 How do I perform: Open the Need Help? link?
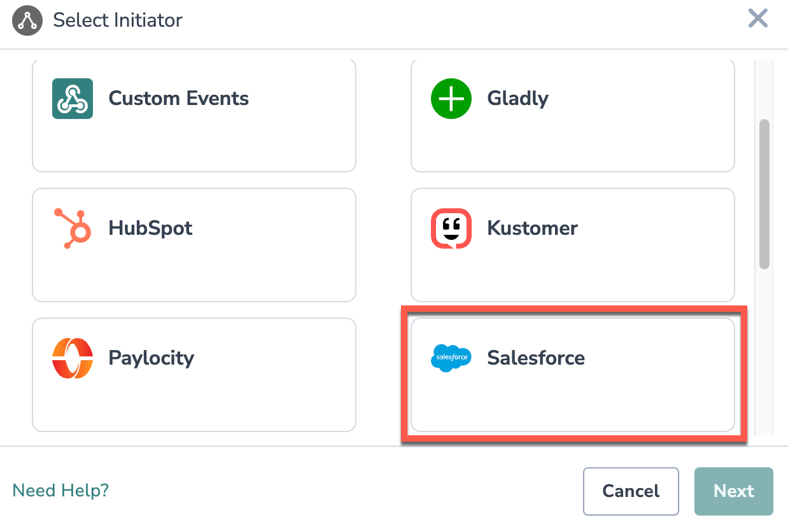pos(60,491)
